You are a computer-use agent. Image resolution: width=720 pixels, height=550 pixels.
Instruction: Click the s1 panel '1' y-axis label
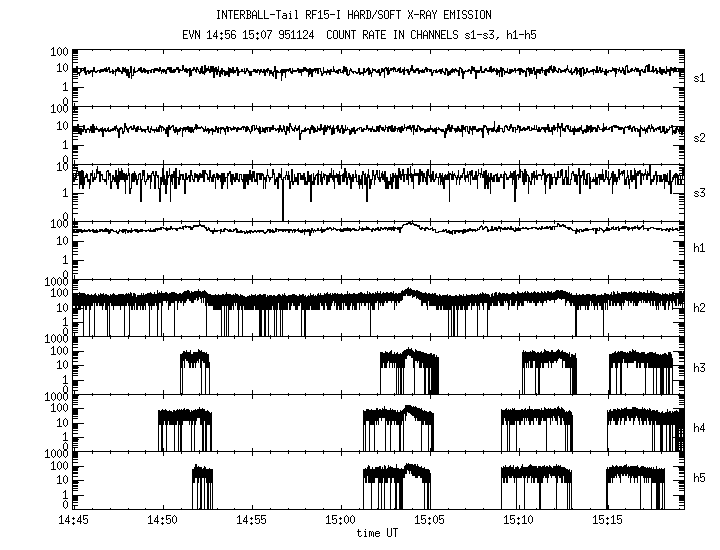click(65, 87)
